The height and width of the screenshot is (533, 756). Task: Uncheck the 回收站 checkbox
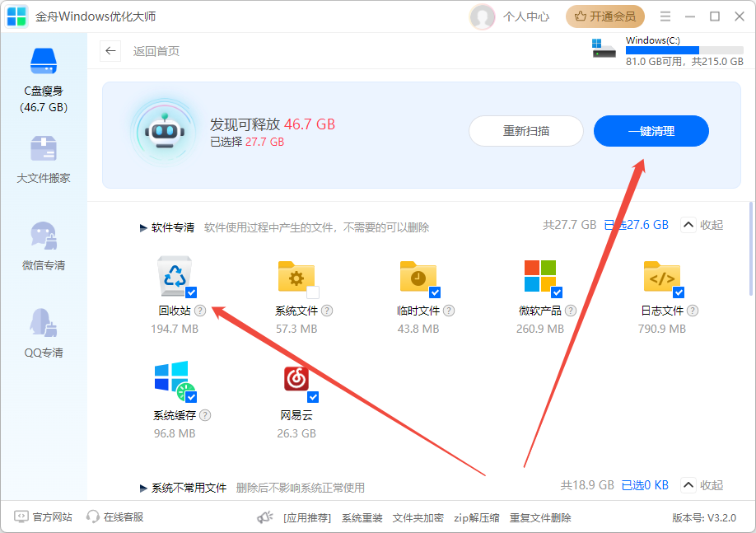coord(191,292)
